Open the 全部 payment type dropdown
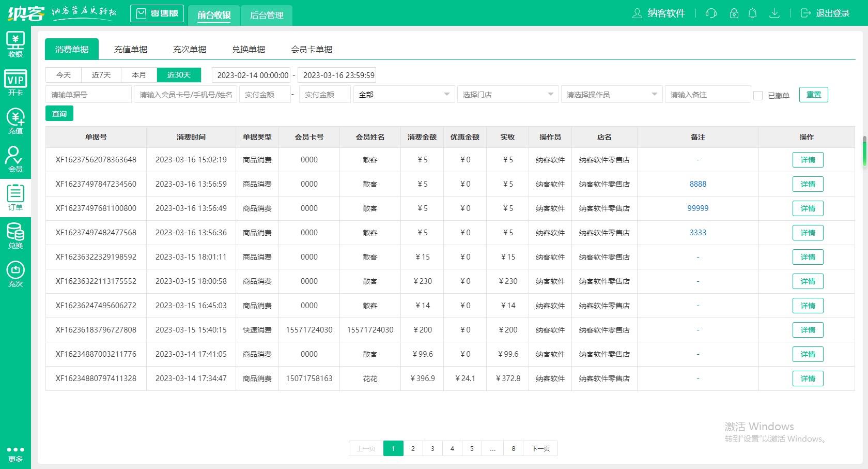 [x=404, y=94]
